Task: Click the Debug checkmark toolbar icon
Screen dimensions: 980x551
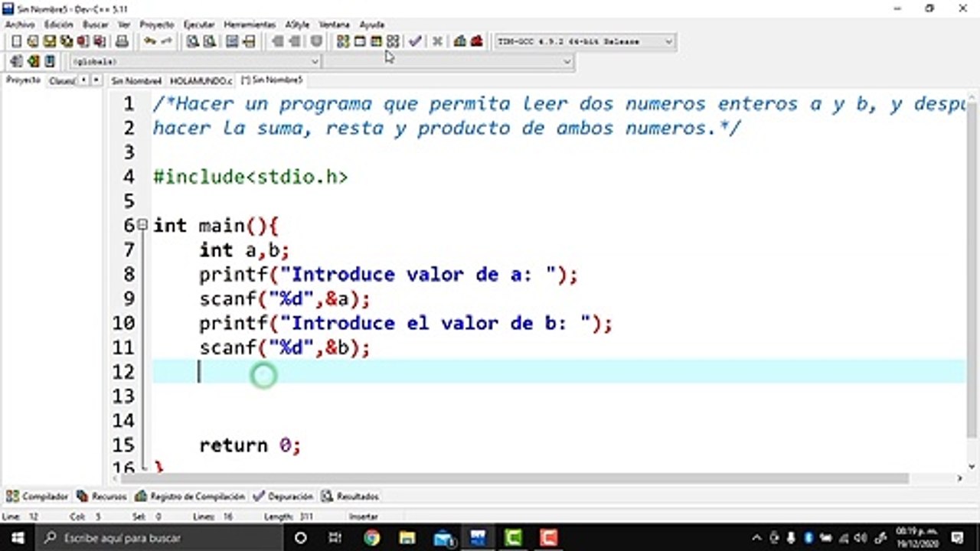Action: point(414,41)
